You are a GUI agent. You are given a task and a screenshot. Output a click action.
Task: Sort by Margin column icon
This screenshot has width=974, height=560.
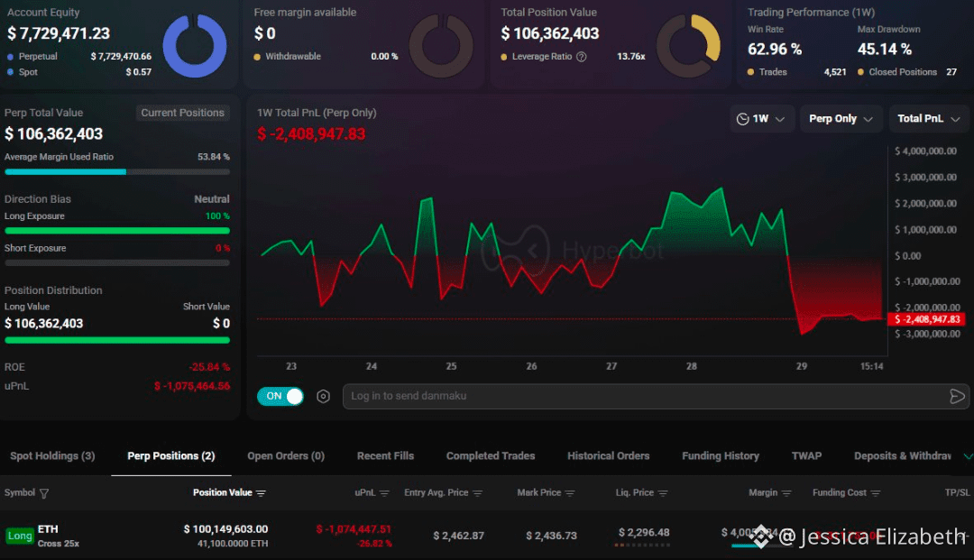[786, 493]
